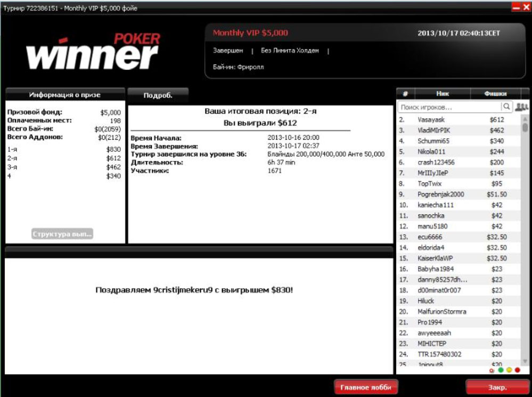This screenshot has width=532, height=397.
Task: Click the Участники 1671 value
Action: pyautogui.click(x=274, y=171)
